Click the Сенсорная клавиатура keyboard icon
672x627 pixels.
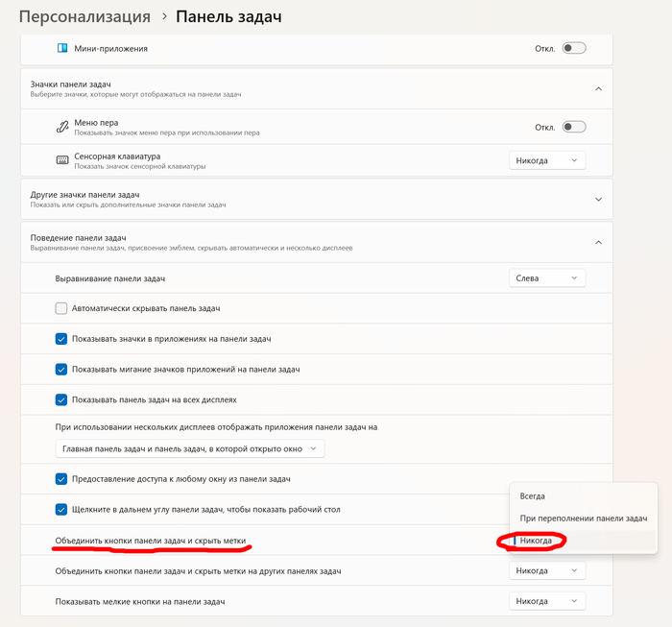tap(62, 160)
